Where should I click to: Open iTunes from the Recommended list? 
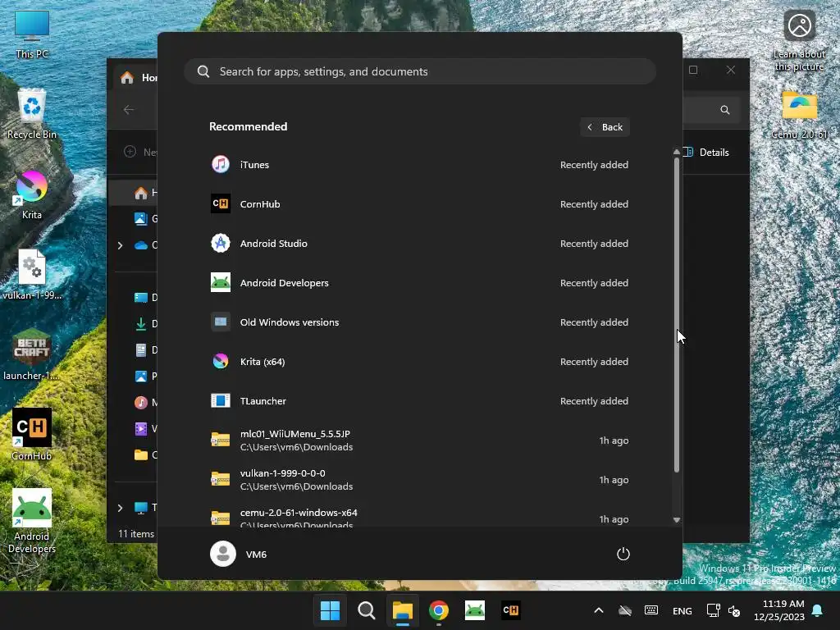[419, 164]
